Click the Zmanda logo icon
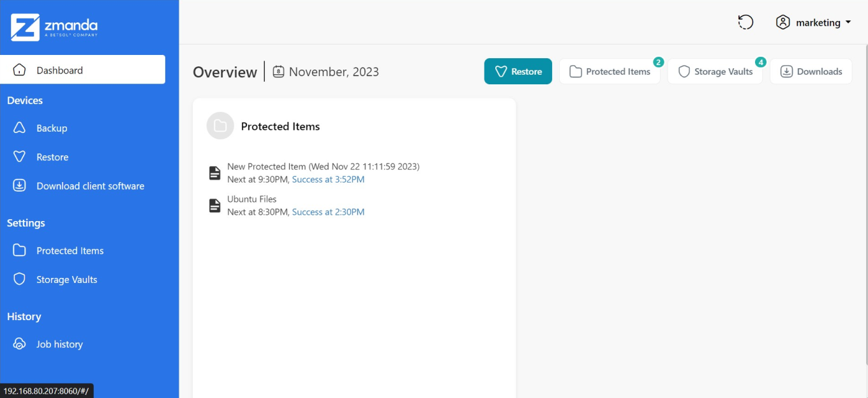Screen dimensions: 868x398 (x=25, y=27)
